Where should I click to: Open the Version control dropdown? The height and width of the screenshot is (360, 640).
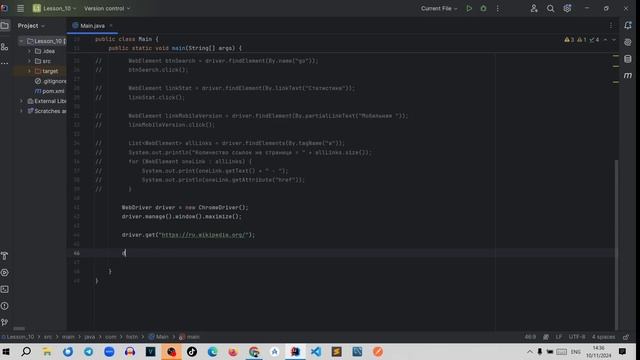pos(107,8)
